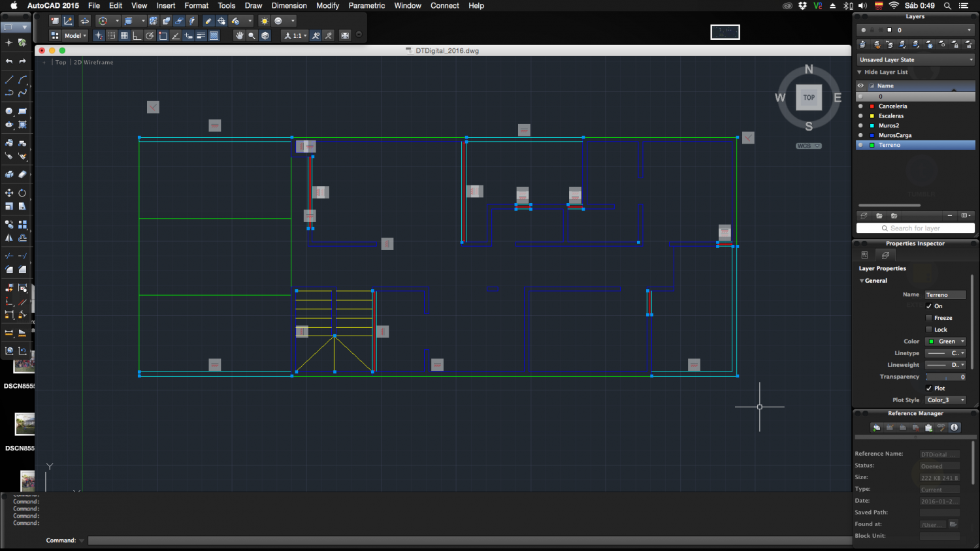The width and height of the screenshot is (980, 551).
Task: Disable the Plot checkbox for Terreno
Action: 930,388
